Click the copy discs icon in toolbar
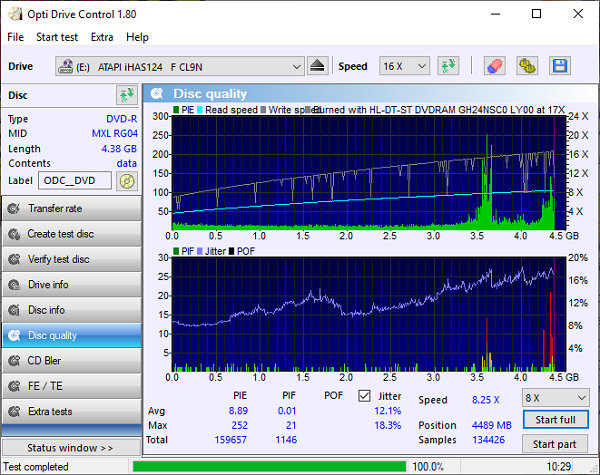 (x=527, y=66)
